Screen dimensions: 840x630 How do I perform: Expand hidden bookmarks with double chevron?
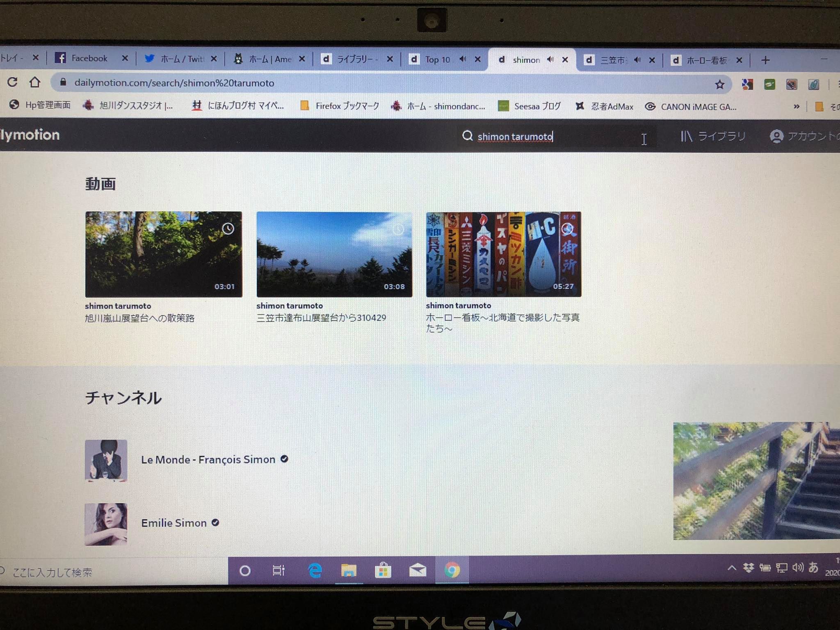click(x=796, y=107)
